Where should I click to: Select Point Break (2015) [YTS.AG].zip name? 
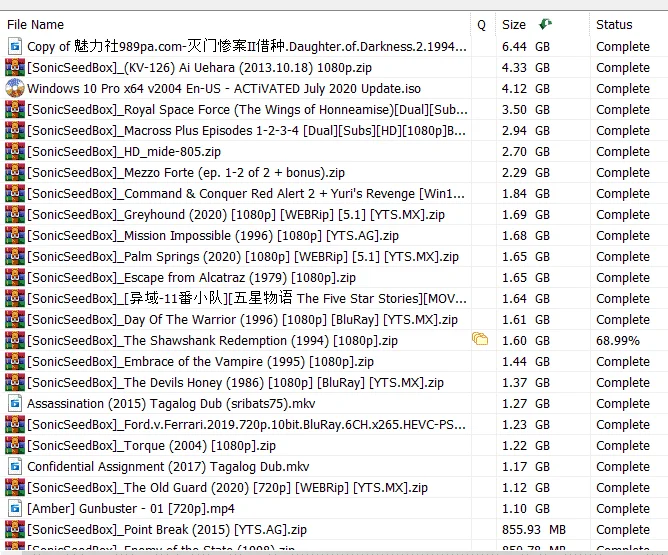[167, 530]
